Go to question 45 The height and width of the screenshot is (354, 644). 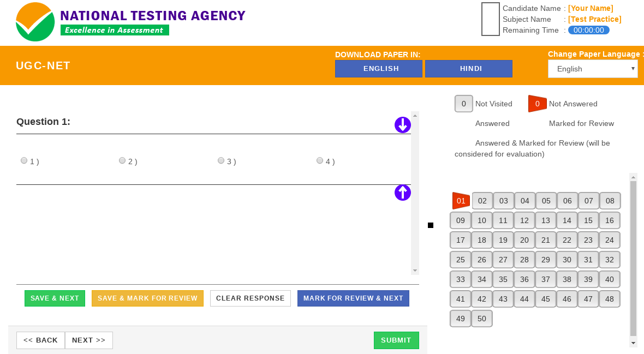(x=545, y=299)
